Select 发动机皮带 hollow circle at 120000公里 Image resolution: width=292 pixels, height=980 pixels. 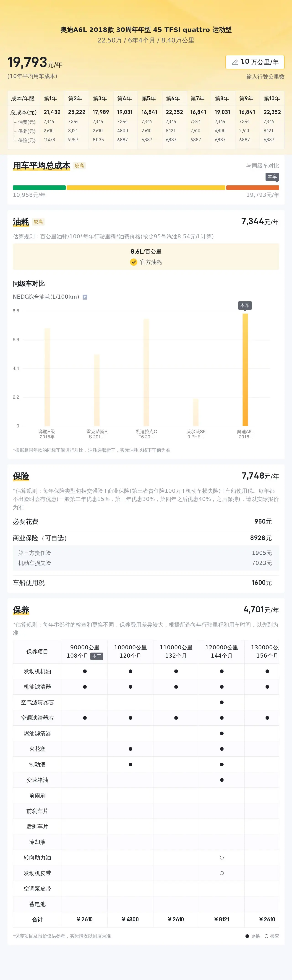pyautogui.click(x=222, y=873)
